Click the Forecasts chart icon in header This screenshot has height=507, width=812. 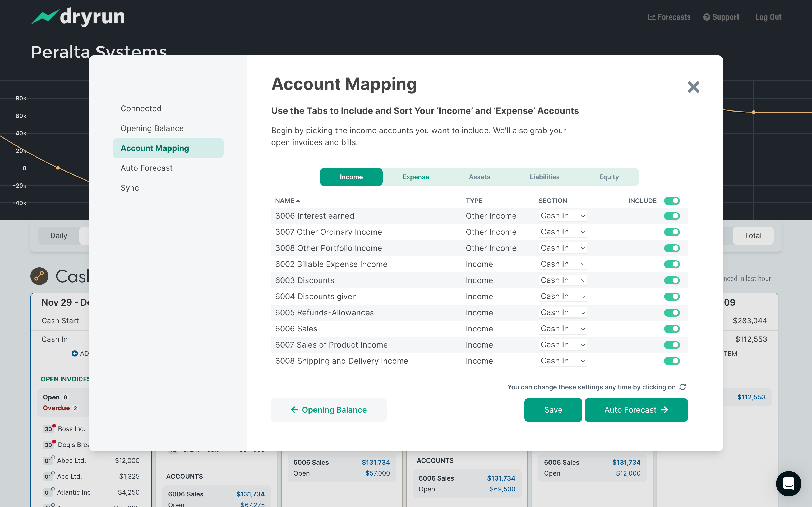(x=651, y=17)
